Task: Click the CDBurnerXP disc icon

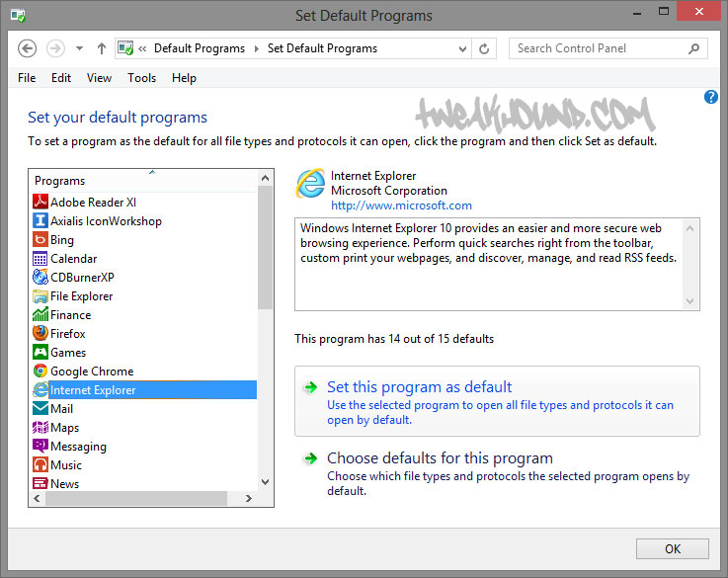Action: click(40, 278)
